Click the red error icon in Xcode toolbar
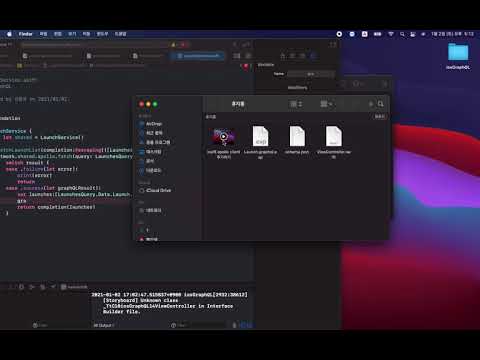The image size is (480, 360). coord(183,45)
